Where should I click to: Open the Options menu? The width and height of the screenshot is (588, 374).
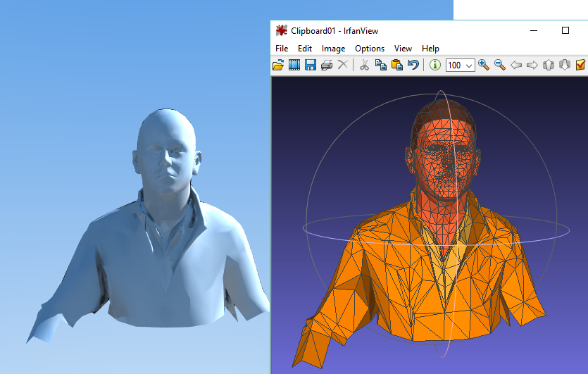[x=370, y=49]
